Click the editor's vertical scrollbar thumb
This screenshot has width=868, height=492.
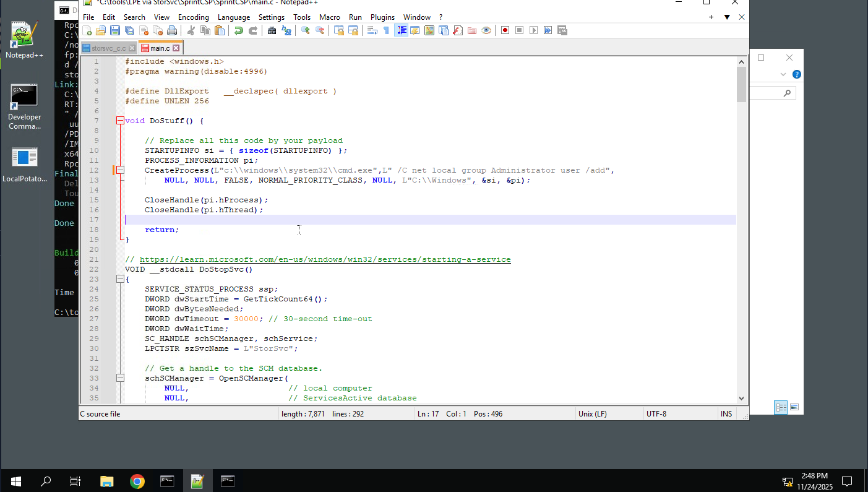pyautogui.click(x=741, y=84)
